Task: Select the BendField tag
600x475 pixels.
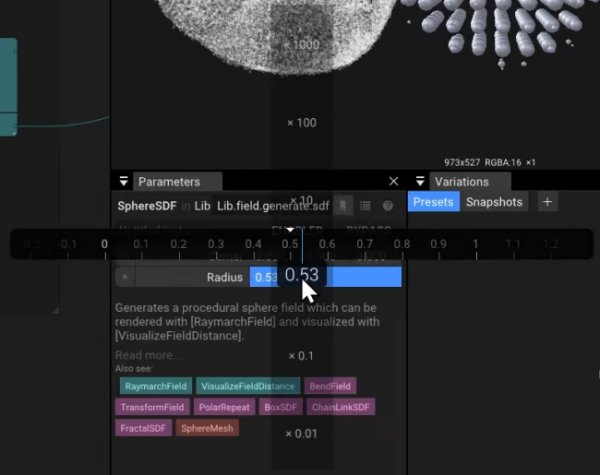Action: (329, 386)
